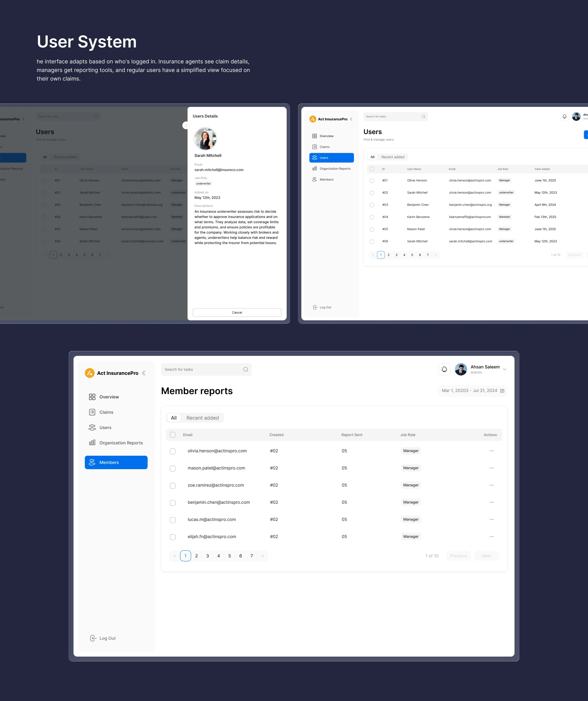Check the box for lucas.m@actinspro.com
Screen dimensions: 588x701
(x=173, y=520)
